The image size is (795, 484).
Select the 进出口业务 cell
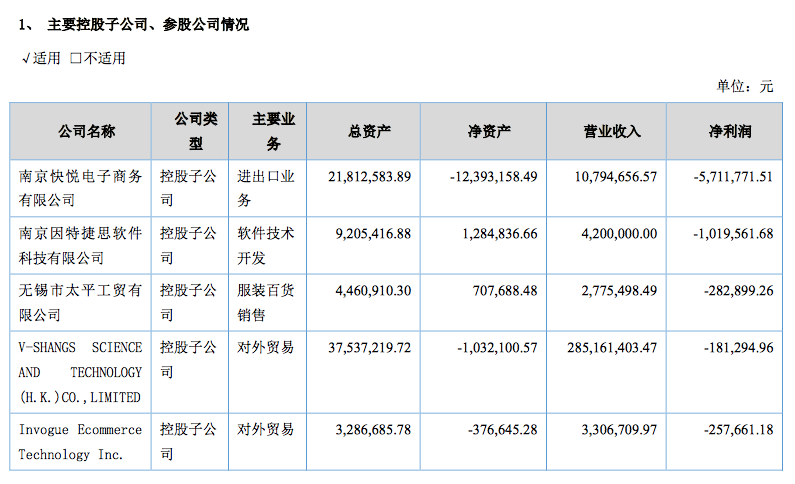coord(266,188)
